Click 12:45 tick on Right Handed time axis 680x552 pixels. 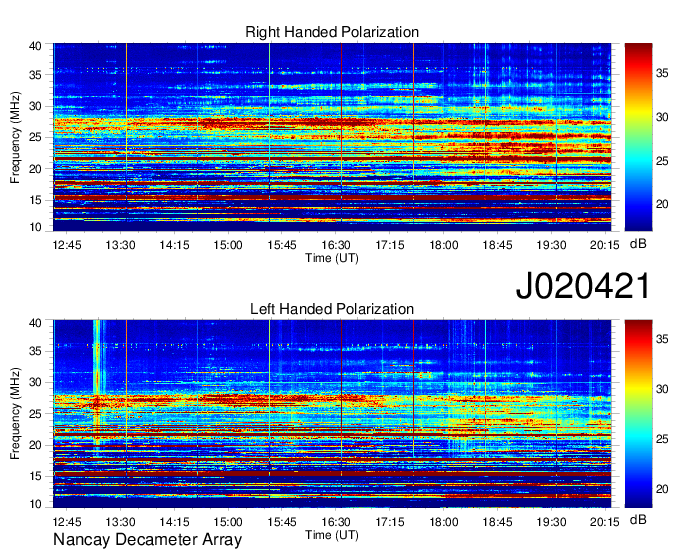coord(67,245)
